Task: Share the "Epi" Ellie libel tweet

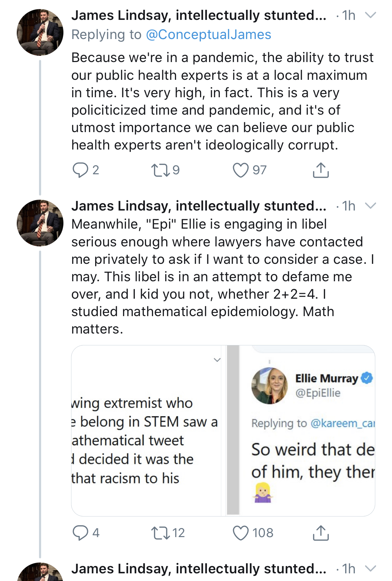Action: 321,533
